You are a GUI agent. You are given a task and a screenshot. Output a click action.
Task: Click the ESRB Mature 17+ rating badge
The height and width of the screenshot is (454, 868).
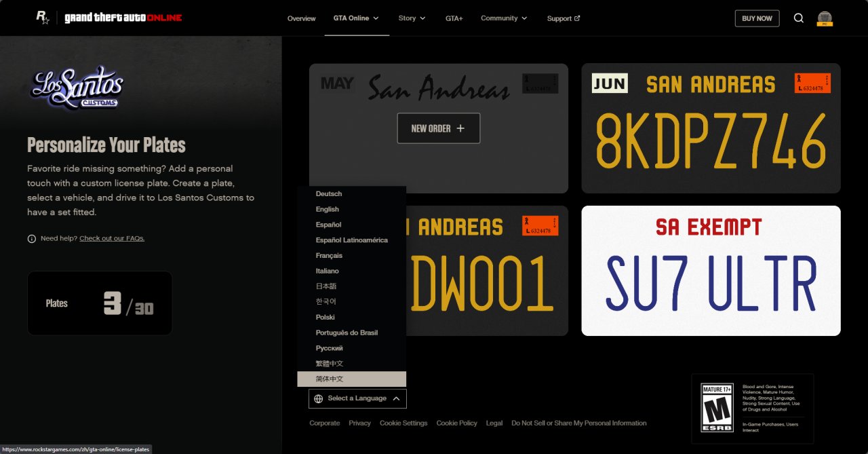pos(717,408)
